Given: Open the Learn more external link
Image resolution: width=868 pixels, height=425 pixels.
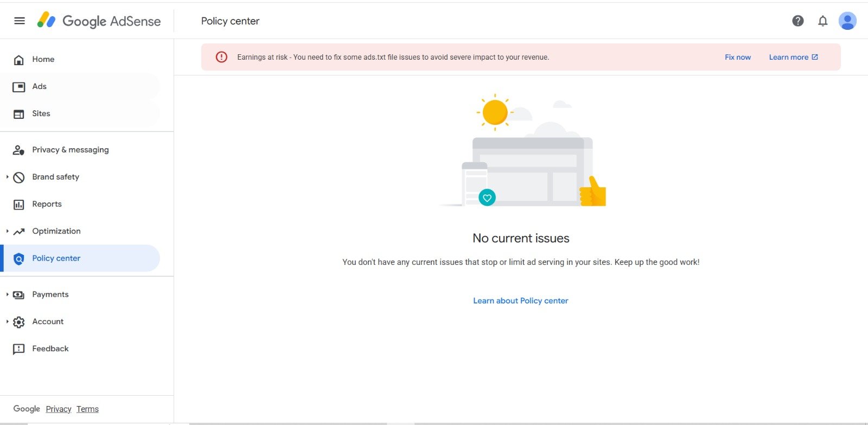Looking at the screenshot, I should [793, 57].
